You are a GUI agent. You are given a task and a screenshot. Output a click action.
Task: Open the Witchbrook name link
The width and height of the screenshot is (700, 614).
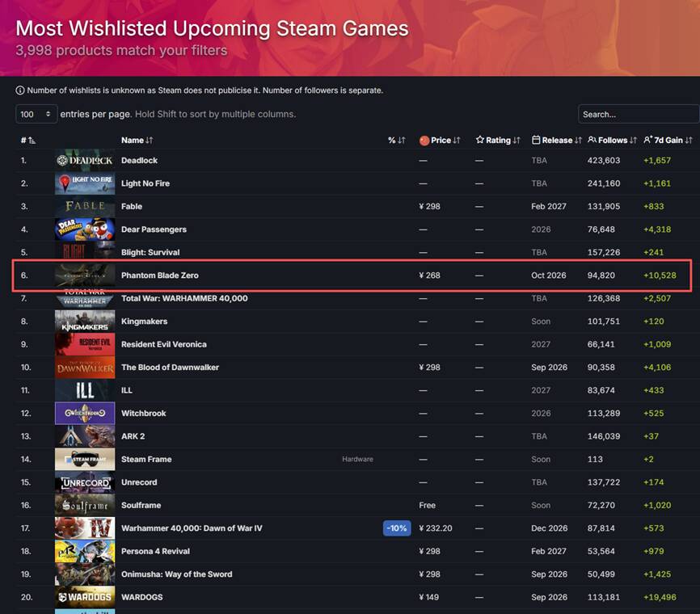click(144, 413)
